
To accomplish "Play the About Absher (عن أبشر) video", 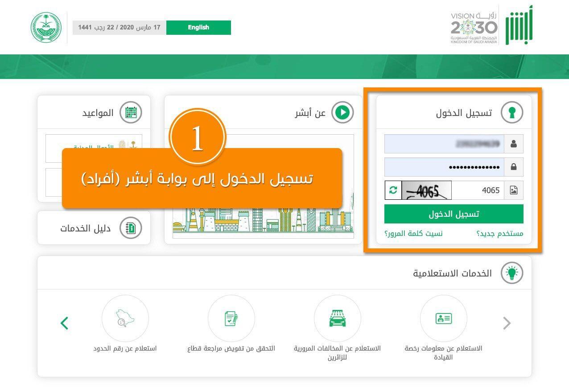I will (342, 112).
